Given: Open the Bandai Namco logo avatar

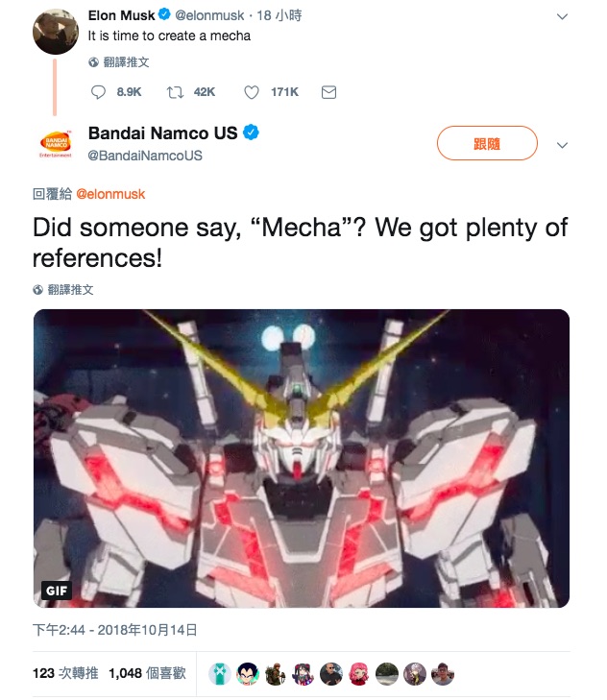Looking at the screenshot, I should [x=56, y=144].
